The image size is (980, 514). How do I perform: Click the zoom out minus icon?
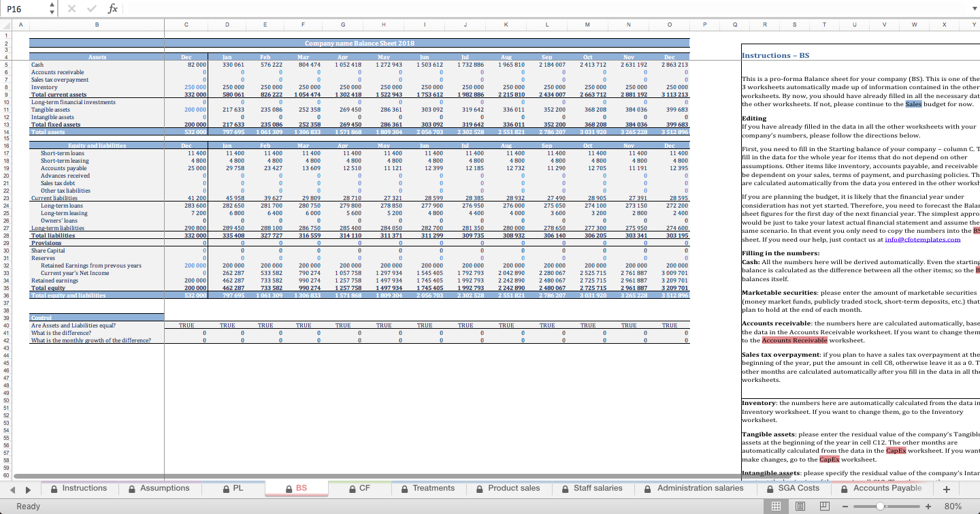[846, 506]
